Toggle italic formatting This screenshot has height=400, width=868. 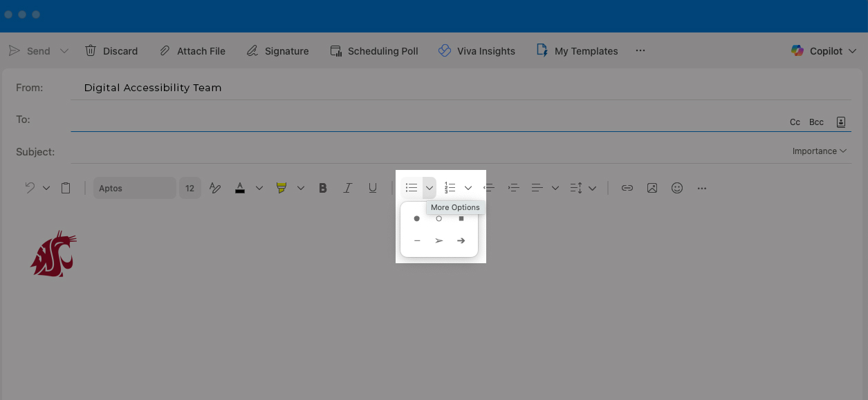[x=348, y=188]
